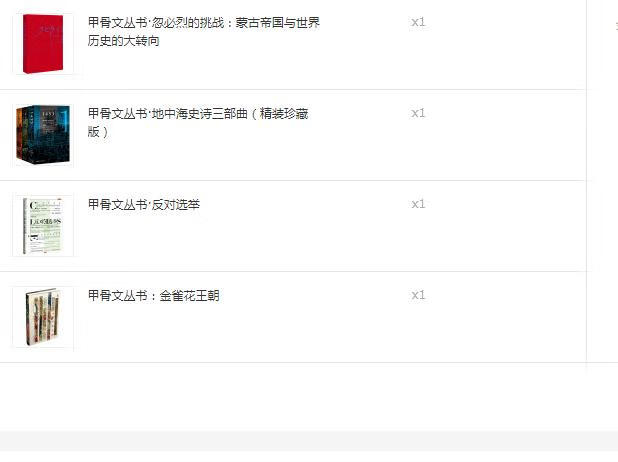The image size is (618, 462).
Task: Click the second title line 历史的大转向
Action: coord(123,41)
